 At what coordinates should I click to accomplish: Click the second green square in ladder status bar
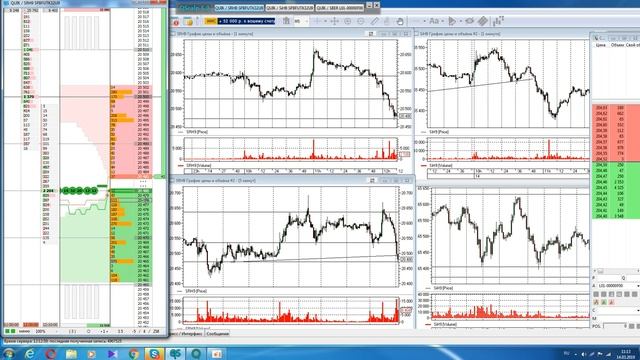click(13, 331)
